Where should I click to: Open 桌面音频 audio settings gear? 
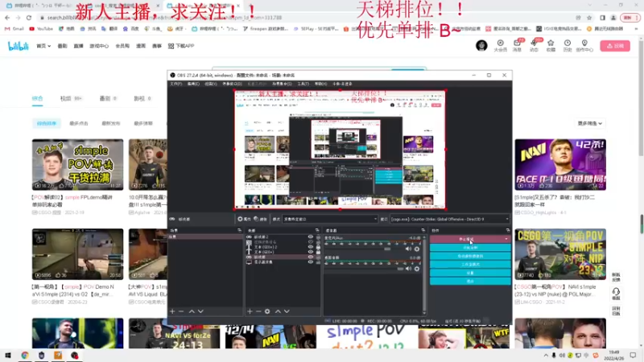(x=417, y=269)
